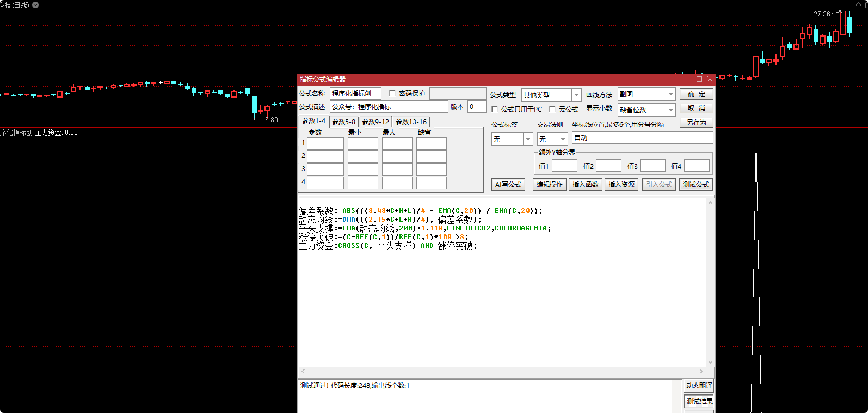Maximize the 指标公式编辑器 dialog
The image size is (868, 413).
[699, 79]
